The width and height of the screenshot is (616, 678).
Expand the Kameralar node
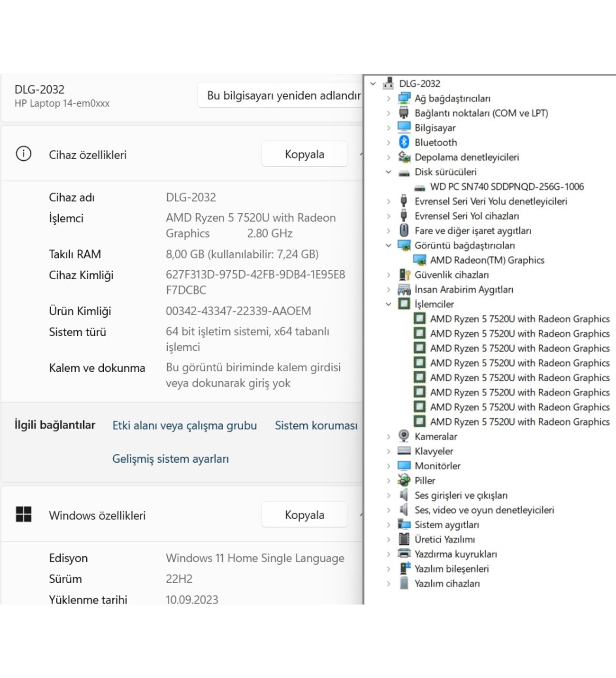(x=389, y=437)
